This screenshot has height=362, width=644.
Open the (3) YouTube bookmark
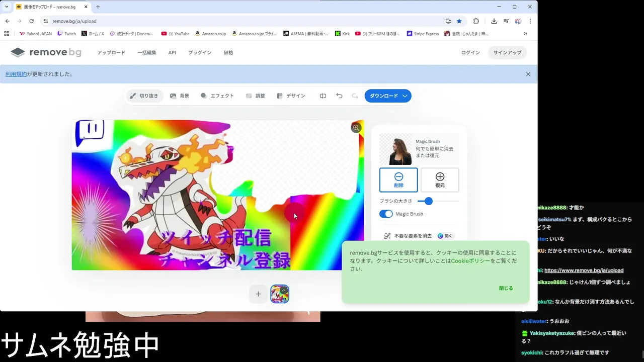pos(175,34)
